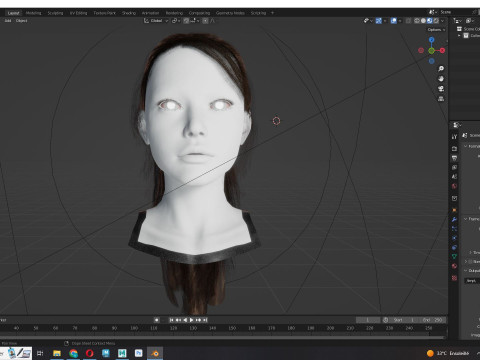Open the pivot point dropdown
Image resolution: width=480 pixels, height=360 pixels.
176,21
